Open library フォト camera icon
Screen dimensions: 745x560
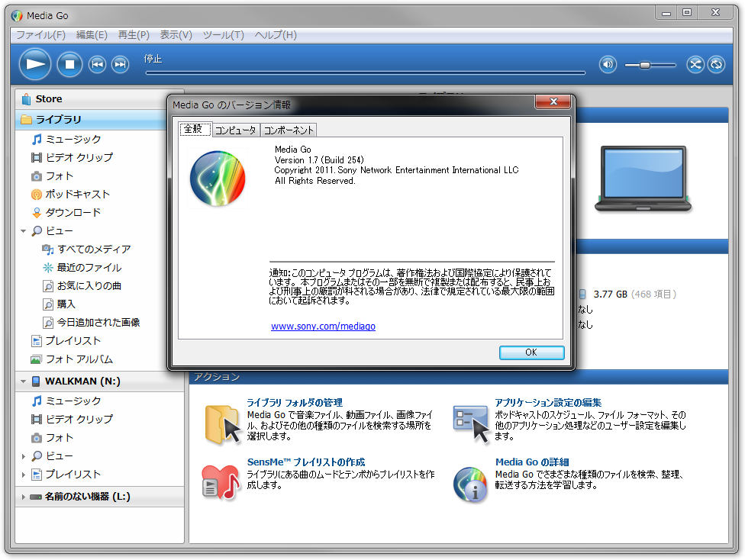[36, 176]
